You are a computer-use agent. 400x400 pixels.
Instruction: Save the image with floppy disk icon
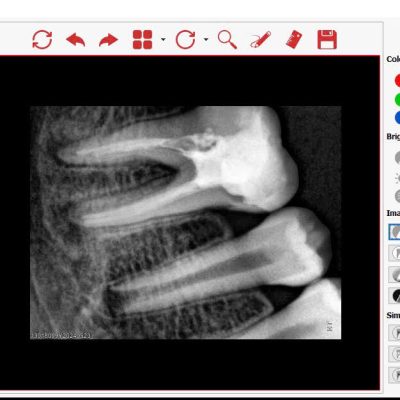[x=327, y=40]
